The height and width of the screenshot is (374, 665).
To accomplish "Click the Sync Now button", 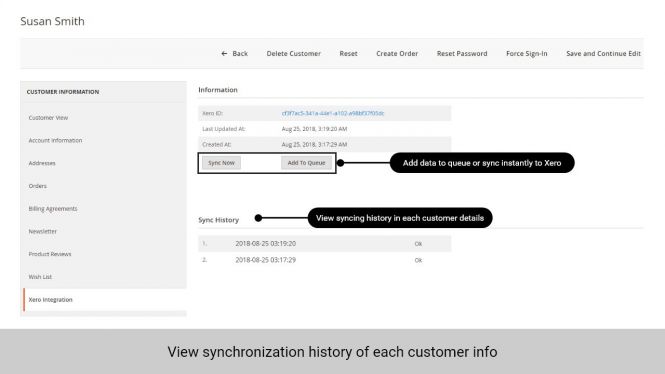I will tap(221, 163).
